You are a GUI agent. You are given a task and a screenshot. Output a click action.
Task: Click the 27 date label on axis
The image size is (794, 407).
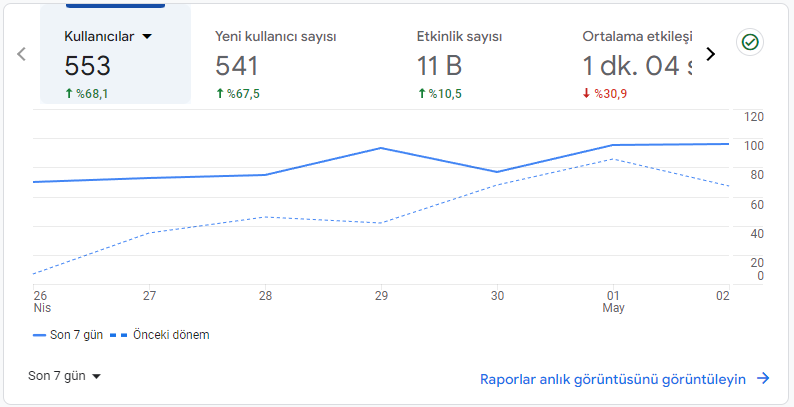coord(149,296)
